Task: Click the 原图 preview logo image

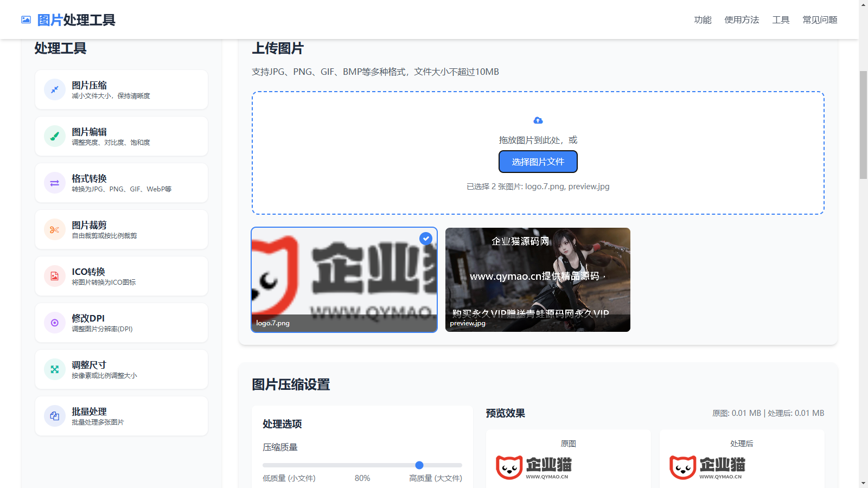Action: tap(533, 467)
